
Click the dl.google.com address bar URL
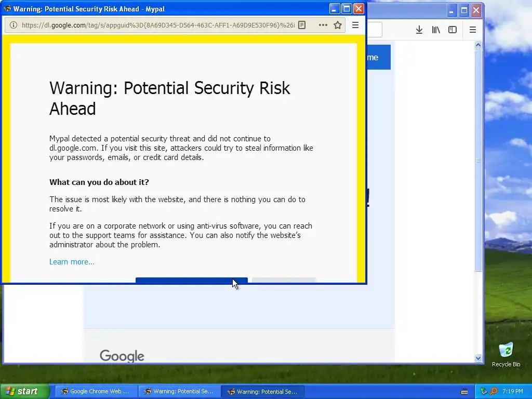(158, 25)
